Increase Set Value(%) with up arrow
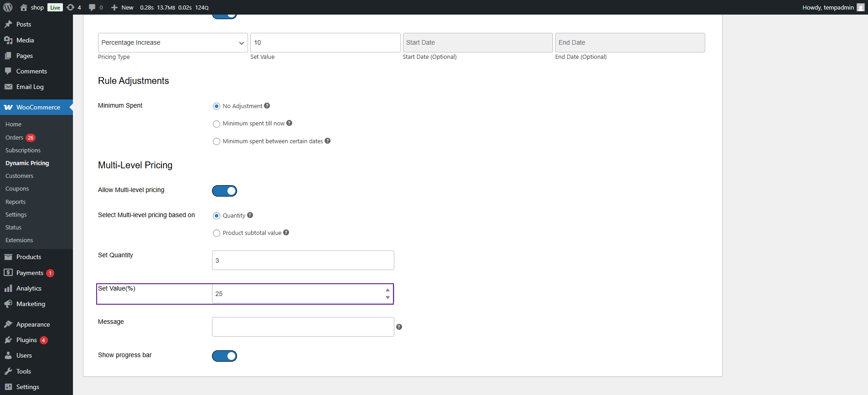Image resolution: width=868 pixels, height=395 pixels. coord(387,290)
